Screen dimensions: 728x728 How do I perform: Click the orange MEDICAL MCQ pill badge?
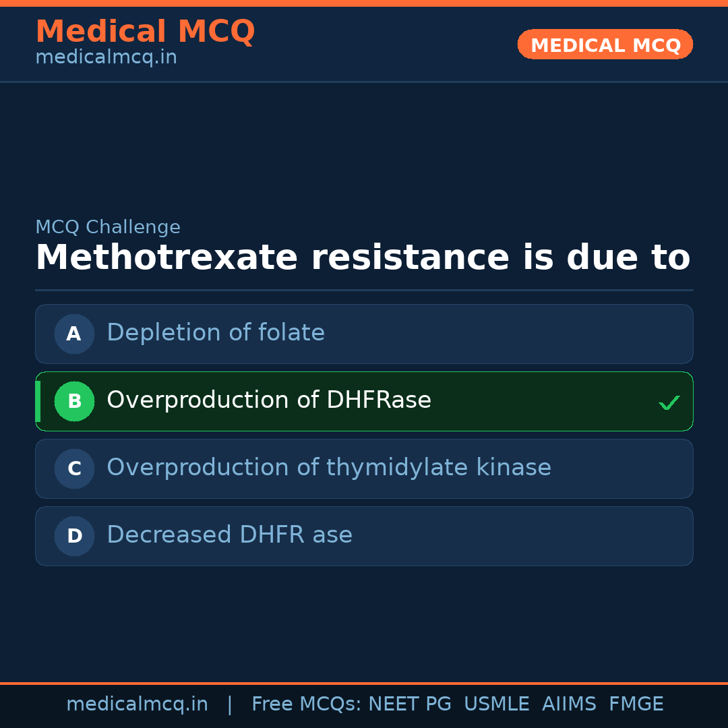click(x=605, y=44)
